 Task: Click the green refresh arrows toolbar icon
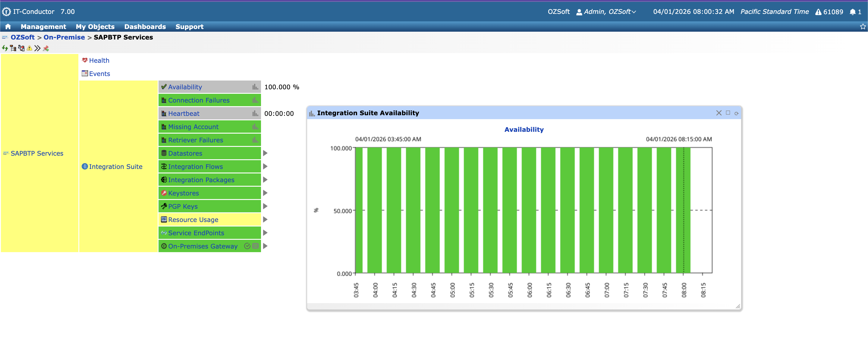(5, 48)
